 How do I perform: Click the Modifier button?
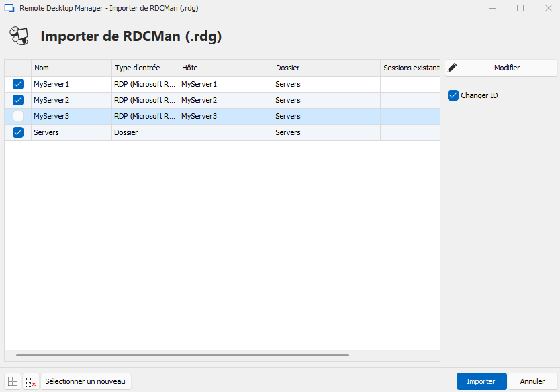pos(501,68)
